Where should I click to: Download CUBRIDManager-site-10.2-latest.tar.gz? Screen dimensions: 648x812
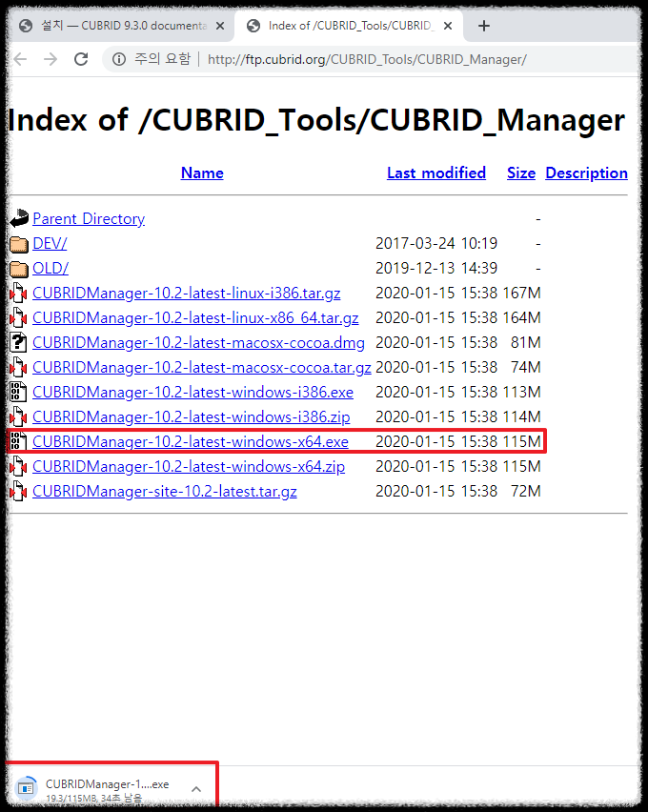pos(165,492)
